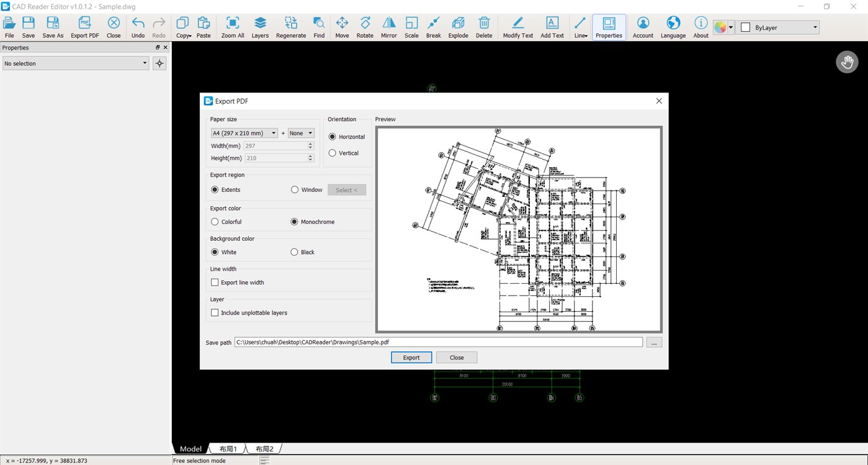Image resolution: width=868 pixels, height=465 pixels.
Task: Click the Export button
Action: tap(411, 357)
